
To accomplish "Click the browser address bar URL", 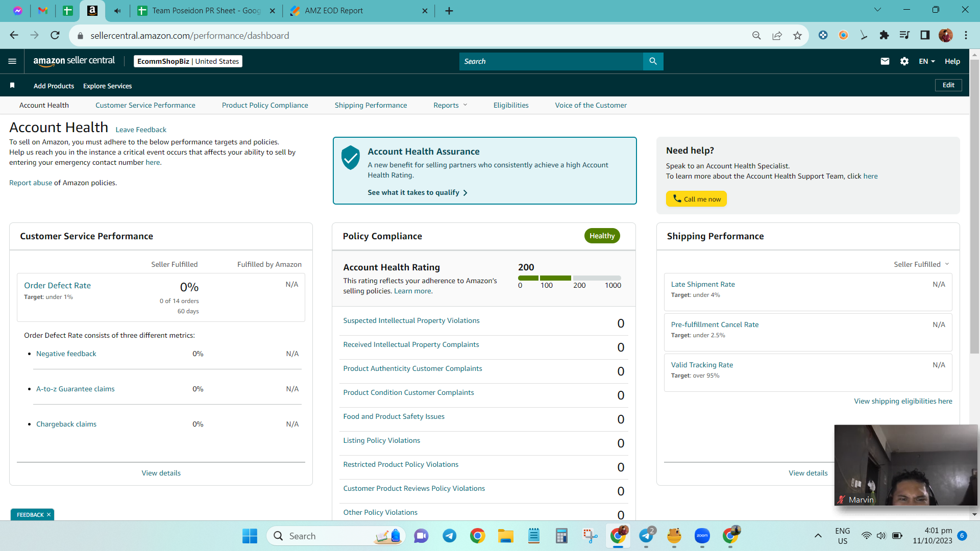I will click(x=190, y=36).
